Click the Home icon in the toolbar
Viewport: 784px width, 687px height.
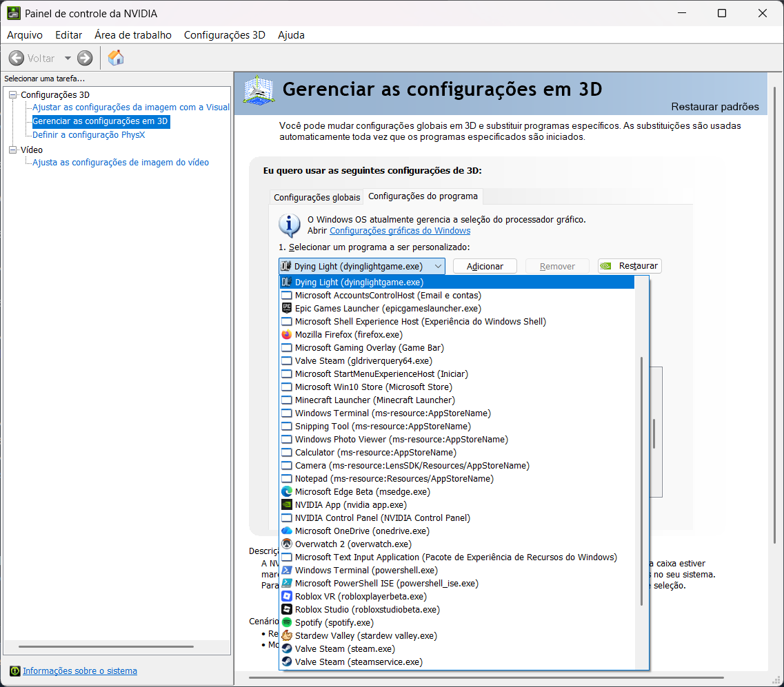[116, 58]
